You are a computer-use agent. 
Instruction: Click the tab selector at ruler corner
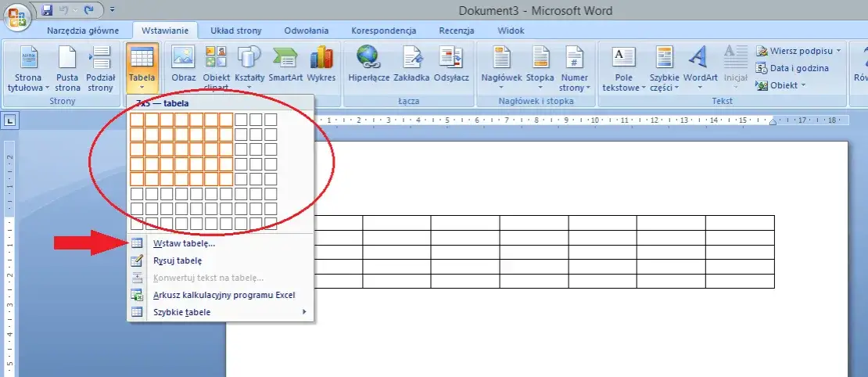click(10, 120)
